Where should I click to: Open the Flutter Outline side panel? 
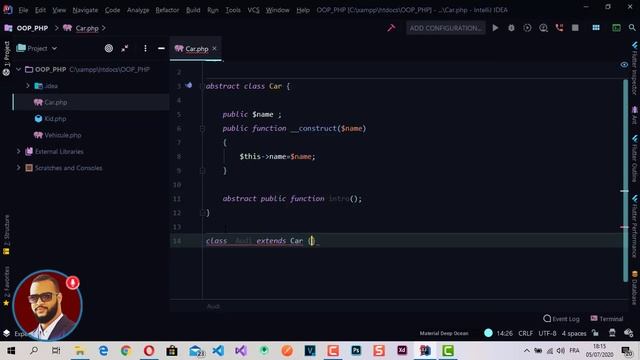click(x=634, y=159)
